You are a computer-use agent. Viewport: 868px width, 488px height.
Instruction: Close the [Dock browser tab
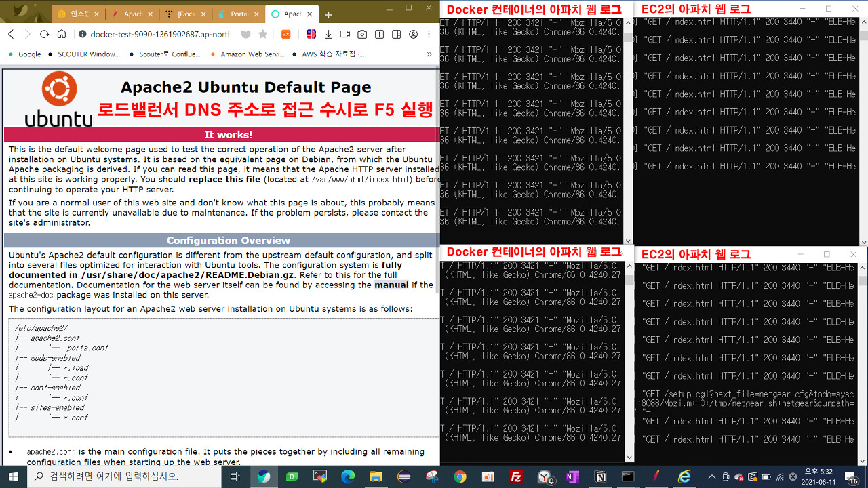tap(203, 14)
